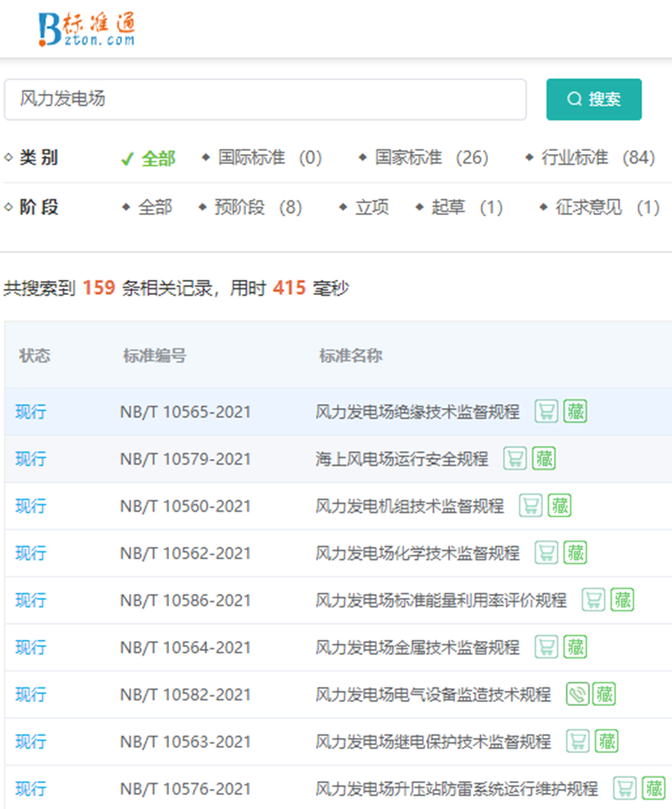Open standard title 风力发电机组技术监督规程
The image size is (672, 809).
[x=410, y=506]
